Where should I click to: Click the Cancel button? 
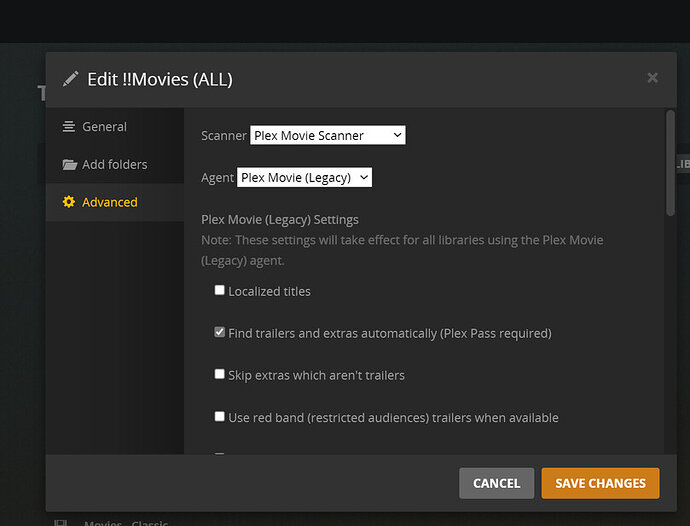click(496, 483)
